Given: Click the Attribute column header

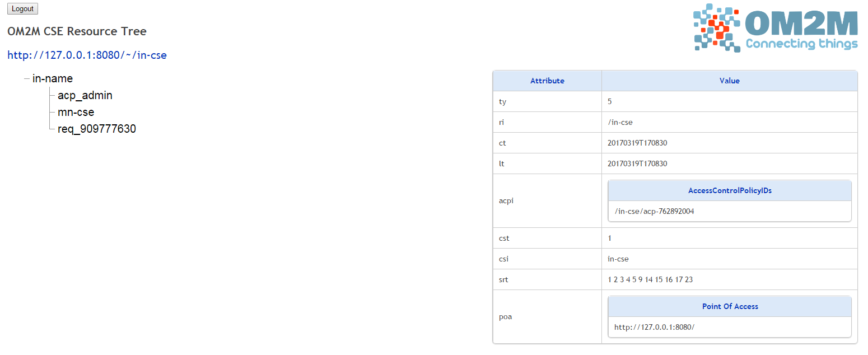Looking at the screenshot, I should pos(547,81).
